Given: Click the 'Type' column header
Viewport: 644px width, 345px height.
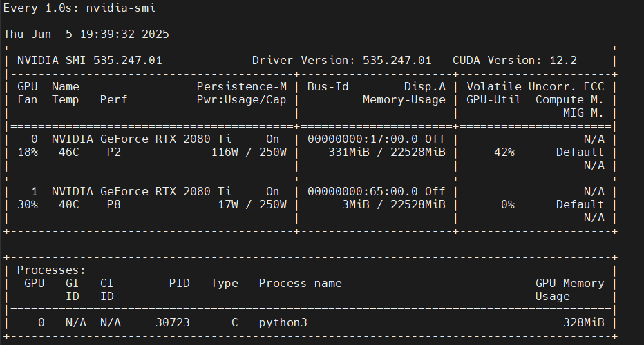Looking at the screenshot, I should [x=225, y=284].
